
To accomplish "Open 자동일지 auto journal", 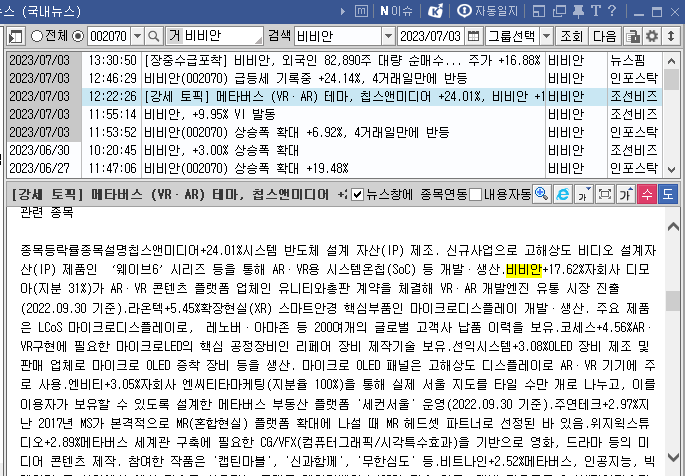I will (487, 11).
